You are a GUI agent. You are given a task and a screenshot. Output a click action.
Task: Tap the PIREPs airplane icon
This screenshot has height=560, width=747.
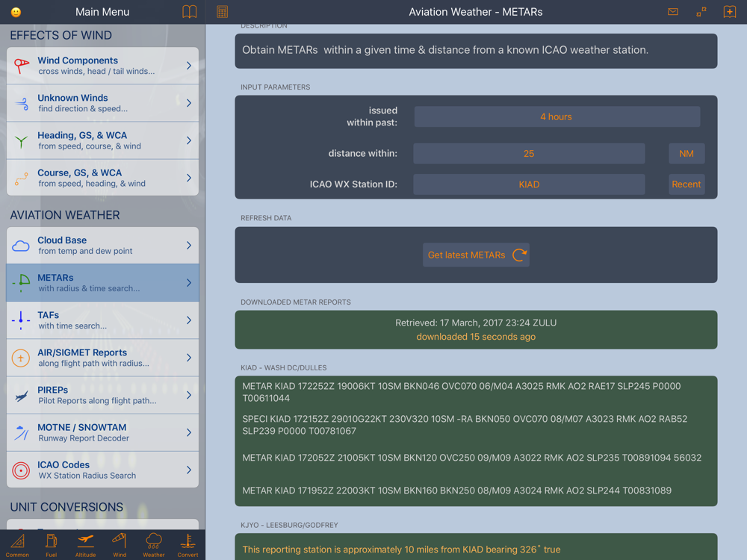pyautogui.click(x=21, y=395)
